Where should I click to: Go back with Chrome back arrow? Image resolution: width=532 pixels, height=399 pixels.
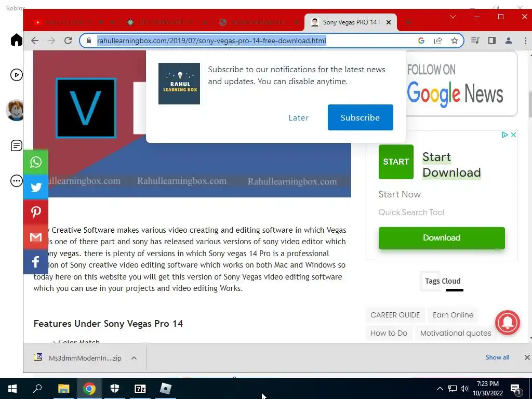click(x=35, y=41)
